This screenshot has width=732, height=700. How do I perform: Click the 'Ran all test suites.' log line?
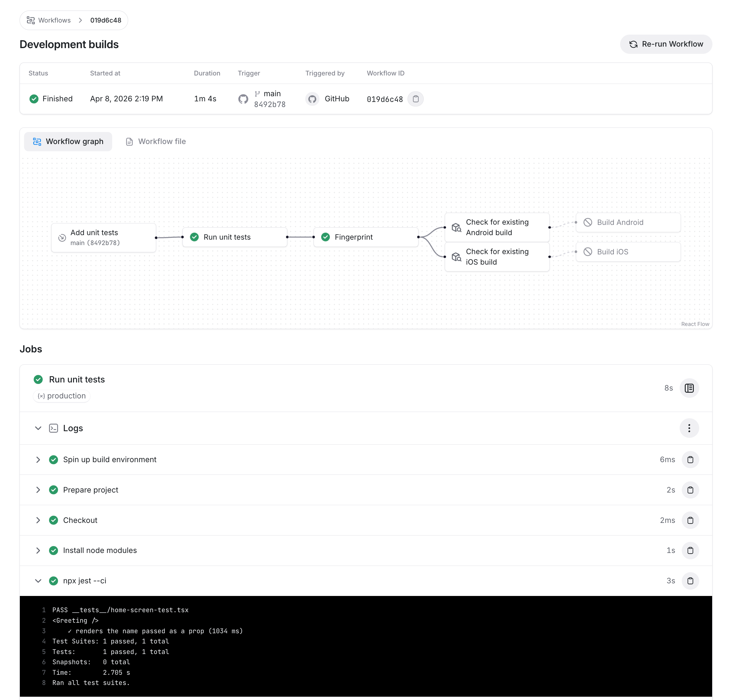click(x=91, y=683)
